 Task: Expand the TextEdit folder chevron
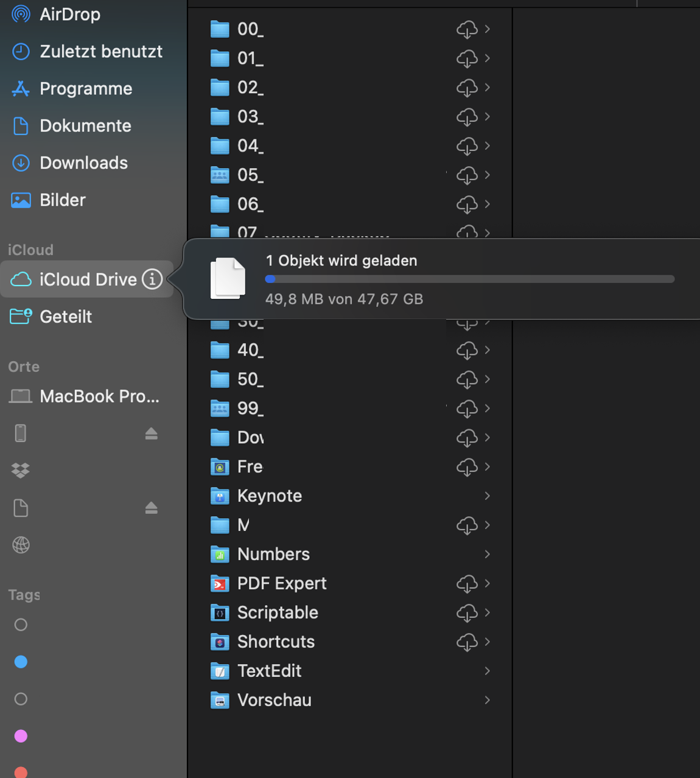pos(487,671)
